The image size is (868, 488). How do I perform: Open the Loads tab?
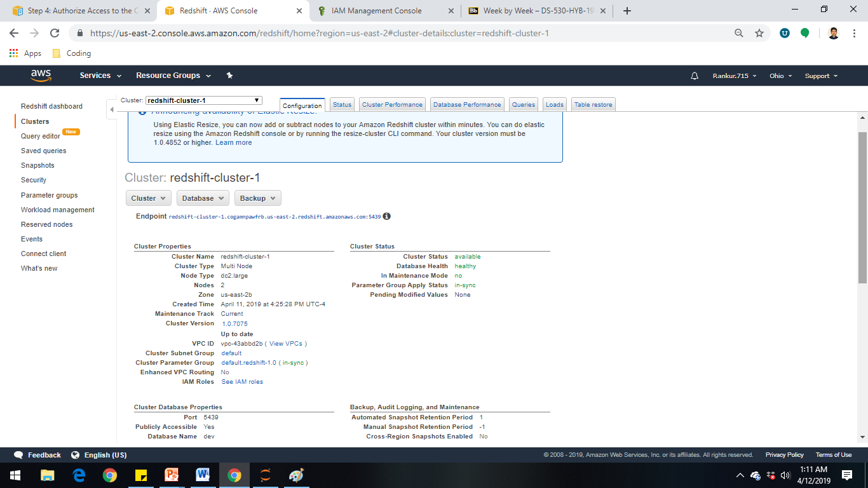pos(555,105)
